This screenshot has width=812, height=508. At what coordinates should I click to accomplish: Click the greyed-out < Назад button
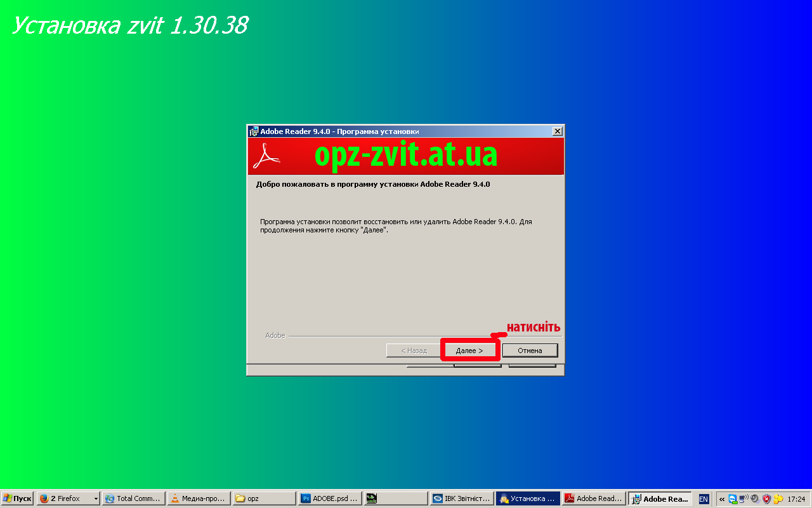click(x=414, y=351)
